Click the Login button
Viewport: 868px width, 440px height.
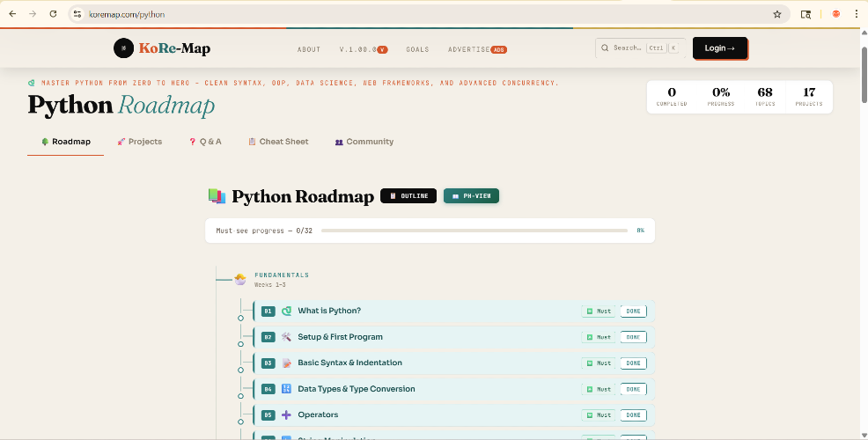(719, 48)
